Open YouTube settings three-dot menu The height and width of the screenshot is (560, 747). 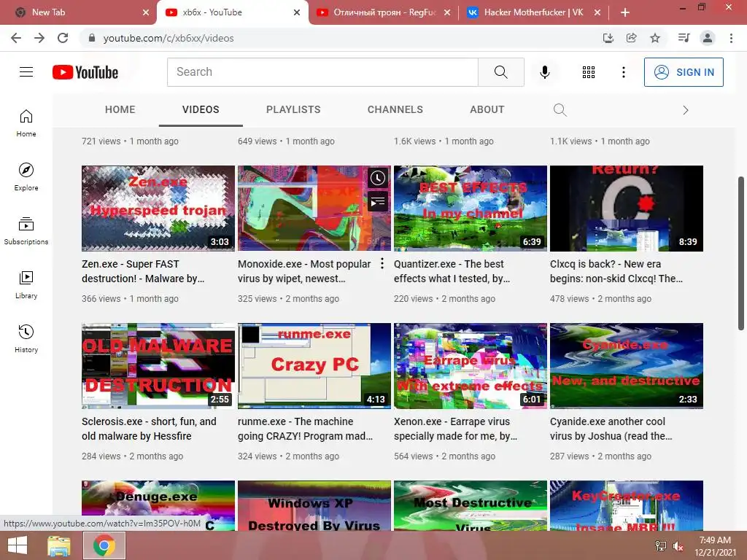[x=623, y=72]
